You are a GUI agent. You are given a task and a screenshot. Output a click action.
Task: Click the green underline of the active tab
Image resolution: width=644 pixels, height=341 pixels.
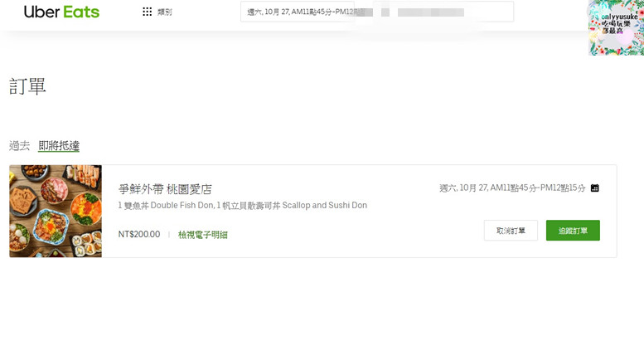(59, 151)
